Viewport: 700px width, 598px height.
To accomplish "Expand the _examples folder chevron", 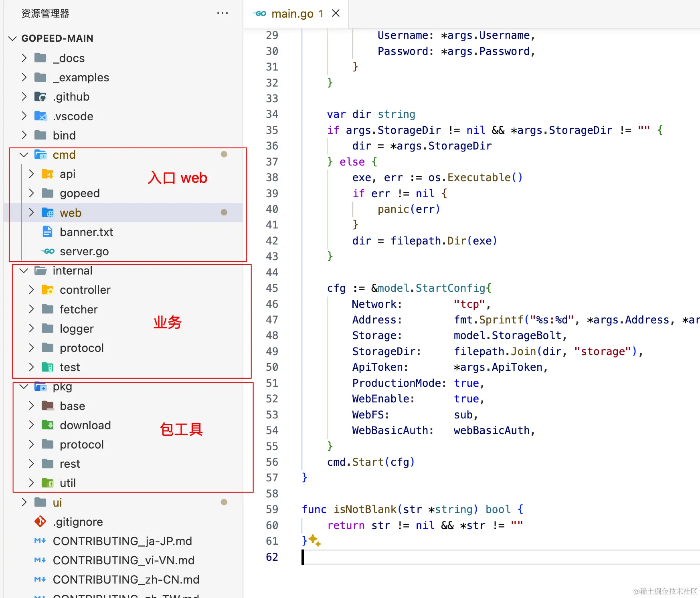I will (24, 77).
